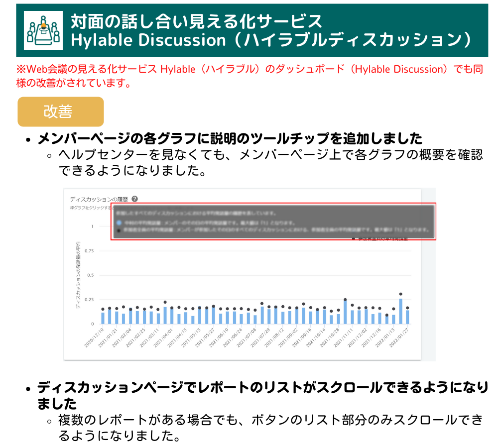The image size is (498, 448).
Task: Click the x-axis date 2021/03/11
Action: (149, 338)
